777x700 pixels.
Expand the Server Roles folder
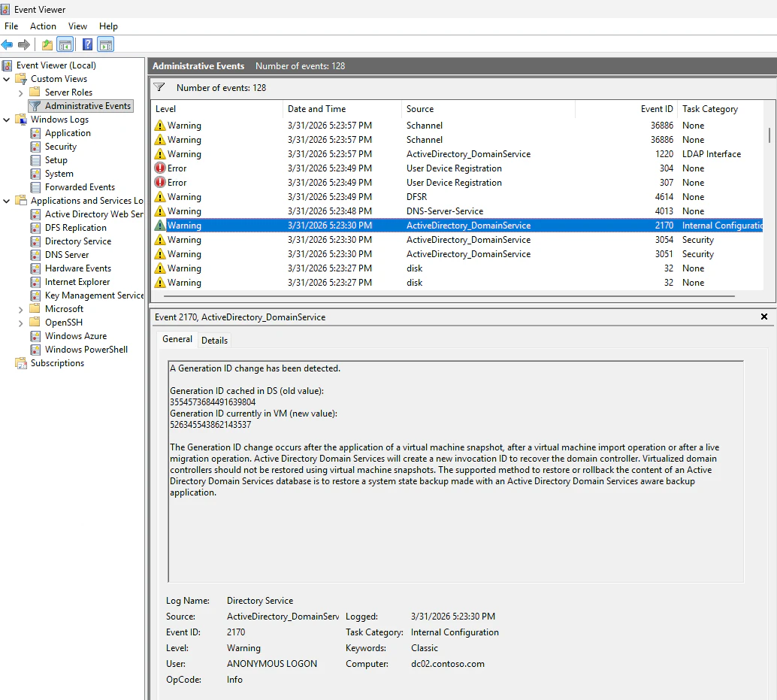(x=20, y=92)
